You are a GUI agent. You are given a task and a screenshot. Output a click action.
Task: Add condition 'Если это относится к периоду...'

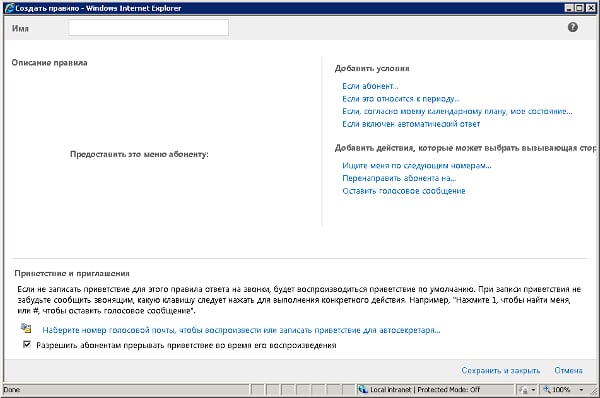(x=401, y=99)
